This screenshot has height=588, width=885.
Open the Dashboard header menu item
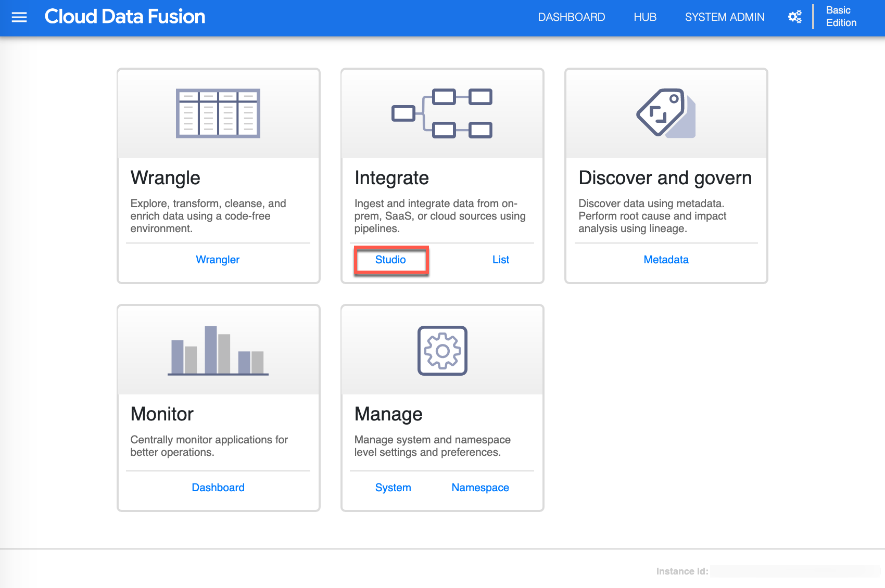[x=571, y=17]
